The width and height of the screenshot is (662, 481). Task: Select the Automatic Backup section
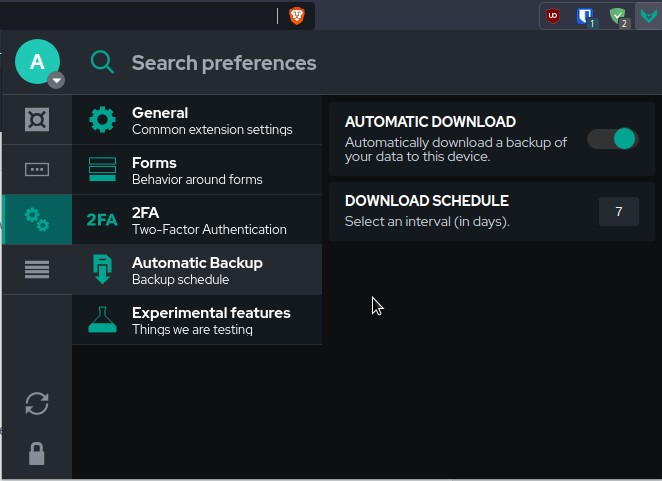coord(197,270)
